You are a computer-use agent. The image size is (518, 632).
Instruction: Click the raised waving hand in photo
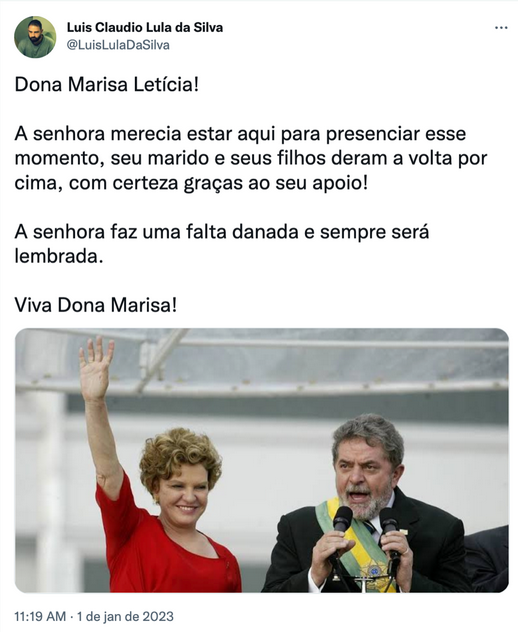[95, 369]
